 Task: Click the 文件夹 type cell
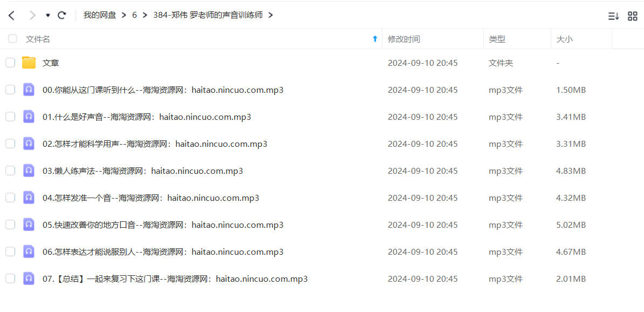pos(501,63)
